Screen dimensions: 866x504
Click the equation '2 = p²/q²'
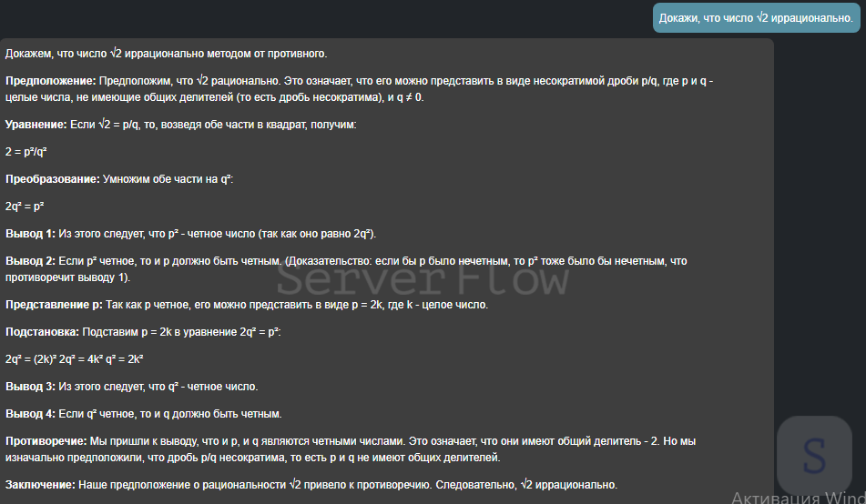26,152
